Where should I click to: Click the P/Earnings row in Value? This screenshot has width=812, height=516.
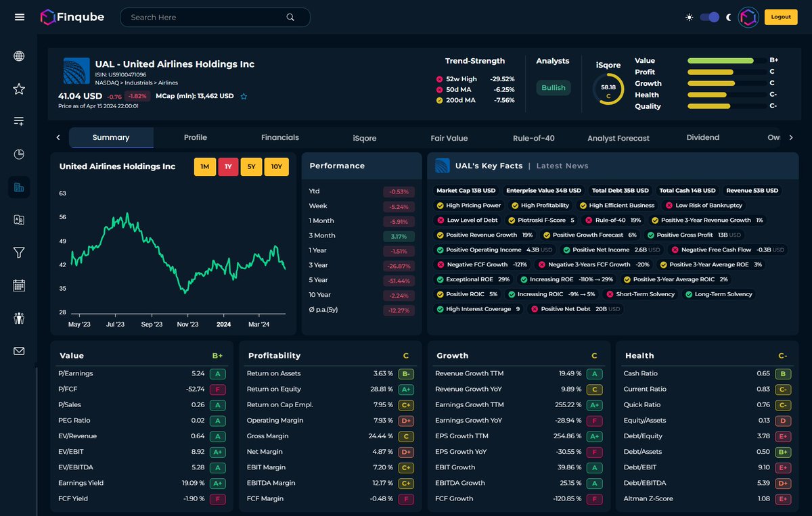[141, 373]
